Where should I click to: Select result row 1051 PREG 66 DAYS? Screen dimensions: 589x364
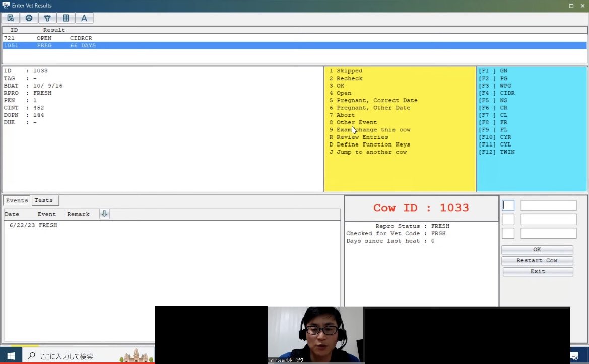[x=294, y=45]
